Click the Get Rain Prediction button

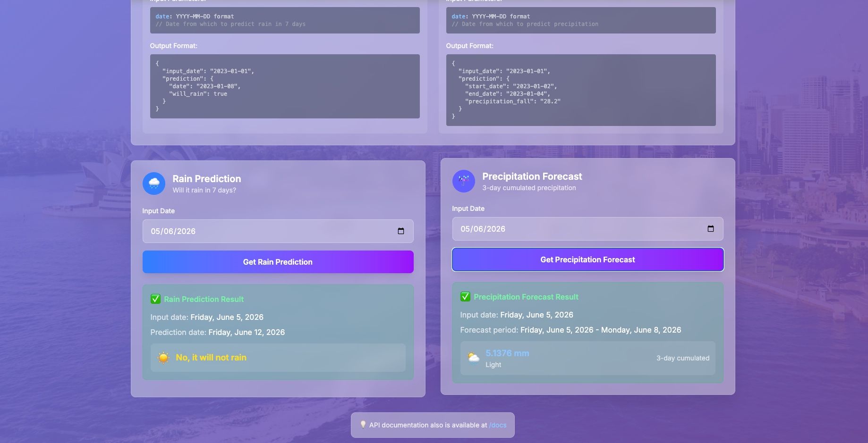click(x=278, y=262)
